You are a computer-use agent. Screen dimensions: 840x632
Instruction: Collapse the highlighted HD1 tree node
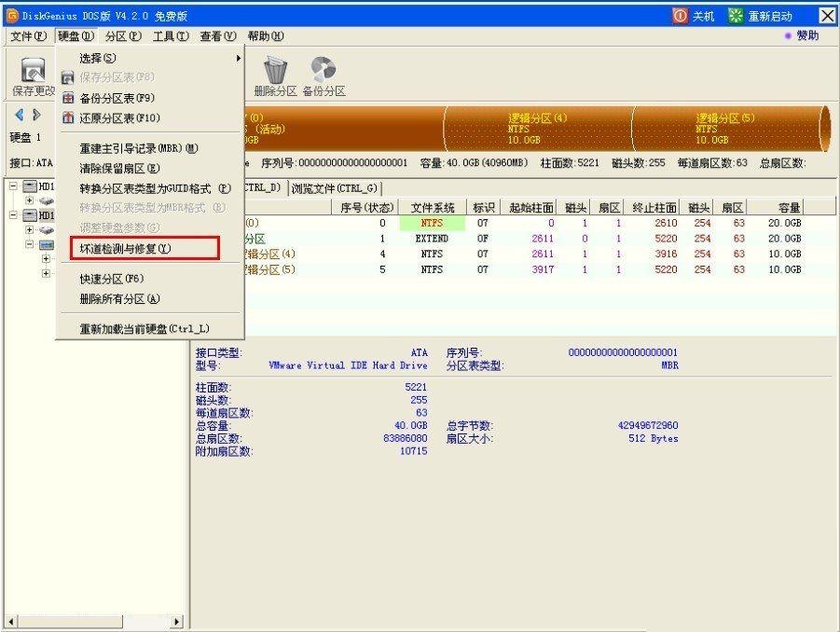pos(13,214)
